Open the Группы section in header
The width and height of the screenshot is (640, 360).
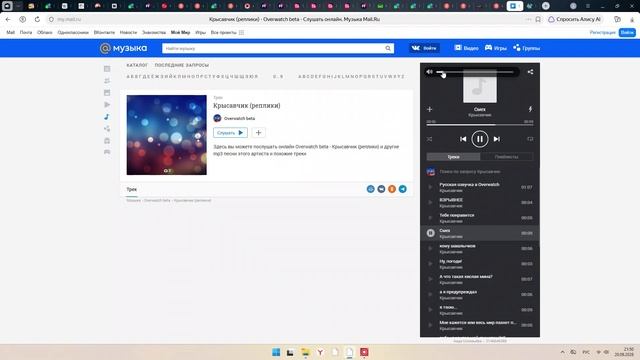527,48
